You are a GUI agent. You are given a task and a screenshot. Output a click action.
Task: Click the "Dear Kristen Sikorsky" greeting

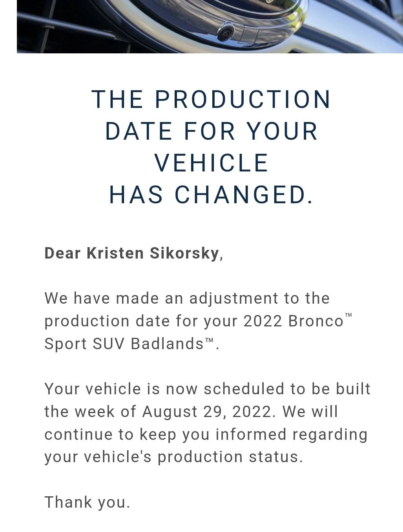[133, 253]
